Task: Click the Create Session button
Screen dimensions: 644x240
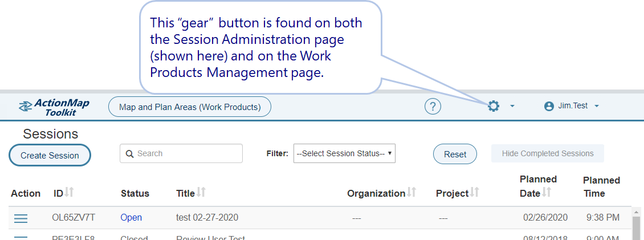Action: (x=50, y=155)
